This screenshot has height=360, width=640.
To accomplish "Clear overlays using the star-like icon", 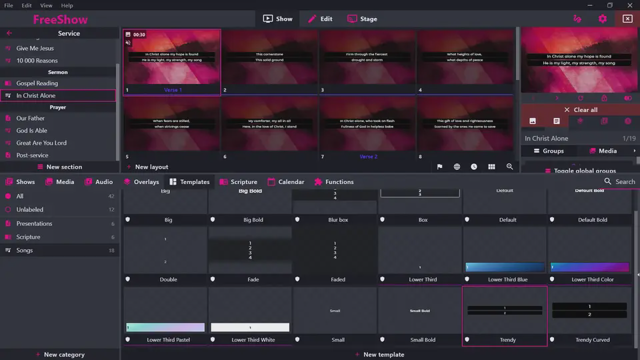I will [x=580, y=121].
